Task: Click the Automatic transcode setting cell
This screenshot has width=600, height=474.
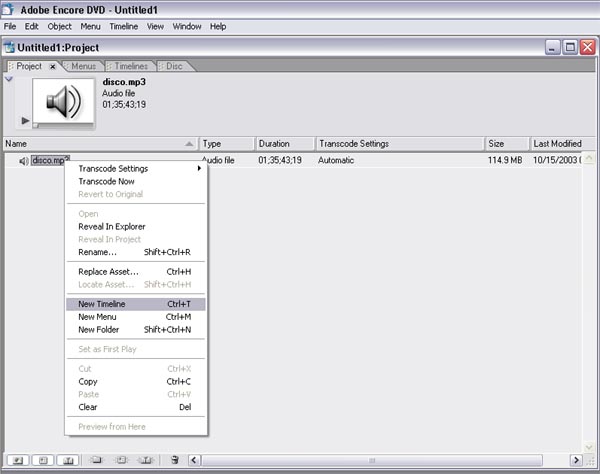Action: tap(336, 160)
